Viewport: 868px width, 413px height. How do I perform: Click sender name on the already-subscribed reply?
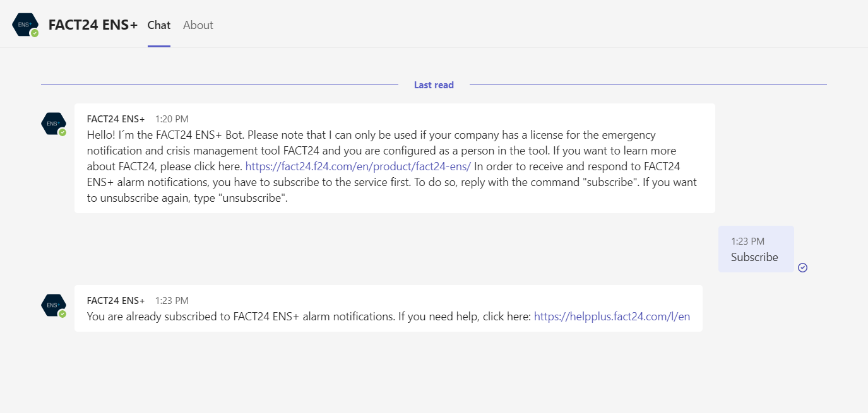(116, 301)
